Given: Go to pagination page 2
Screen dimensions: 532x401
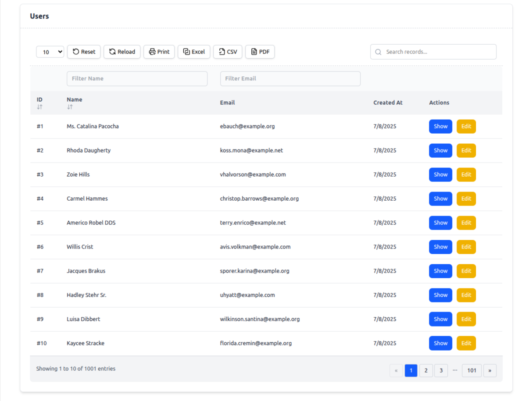Looking at the screenshot, I should click(x=426, y=370).
